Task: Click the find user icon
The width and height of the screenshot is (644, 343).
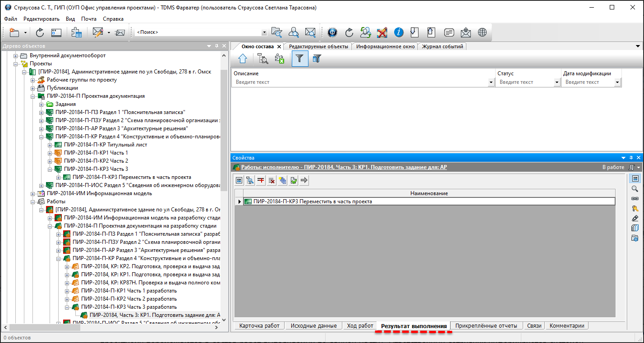Action: tap(294, 32)
